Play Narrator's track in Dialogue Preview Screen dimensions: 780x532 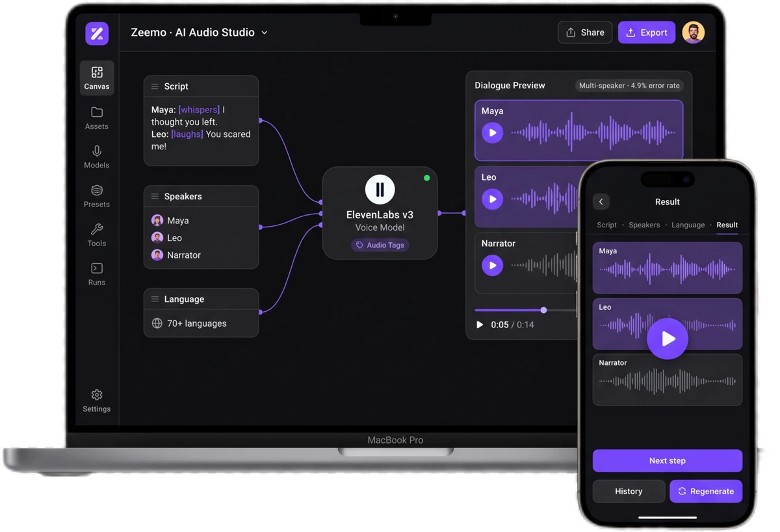coord(493,265)
